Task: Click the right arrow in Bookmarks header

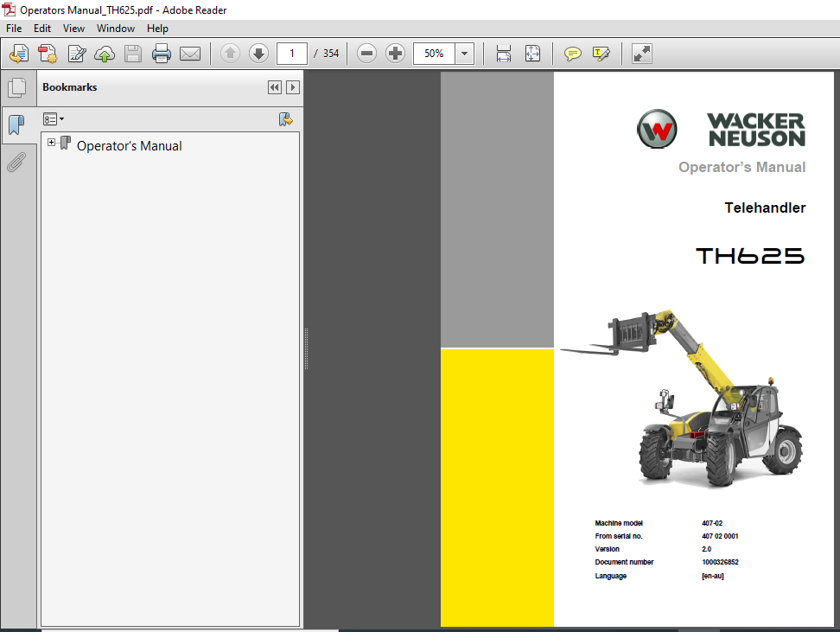Action: click(292, 87)
